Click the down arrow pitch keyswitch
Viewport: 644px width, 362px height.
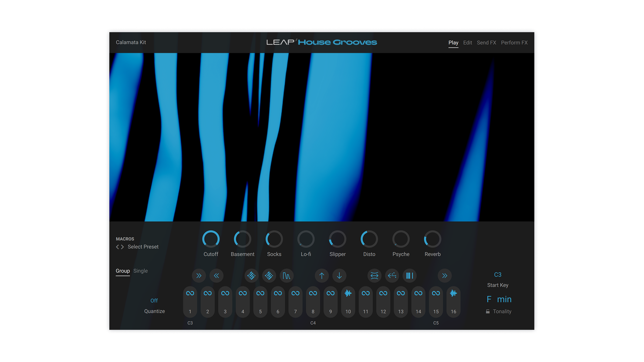(x=339, y=276)
